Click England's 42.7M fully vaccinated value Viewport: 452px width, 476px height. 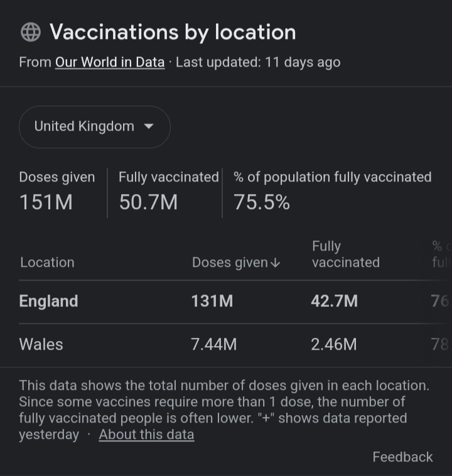click(334, 301)
